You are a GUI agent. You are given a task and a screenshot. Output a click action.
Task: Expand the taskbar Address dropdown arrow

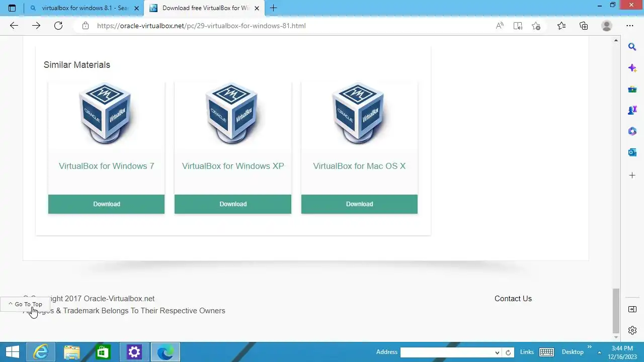click(497, 352)
